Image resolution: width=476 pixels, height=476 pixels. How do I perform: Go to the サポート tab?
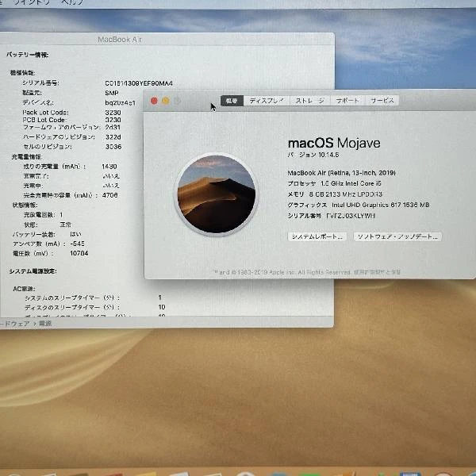(347, 101)
